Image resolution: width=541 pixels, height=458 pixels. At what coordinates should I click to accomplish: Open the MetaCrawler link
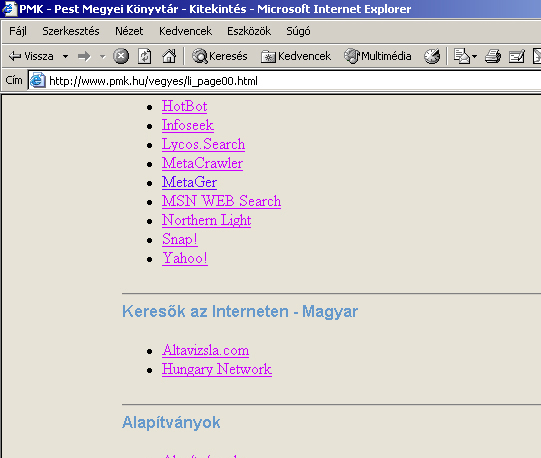coord(203,163)
